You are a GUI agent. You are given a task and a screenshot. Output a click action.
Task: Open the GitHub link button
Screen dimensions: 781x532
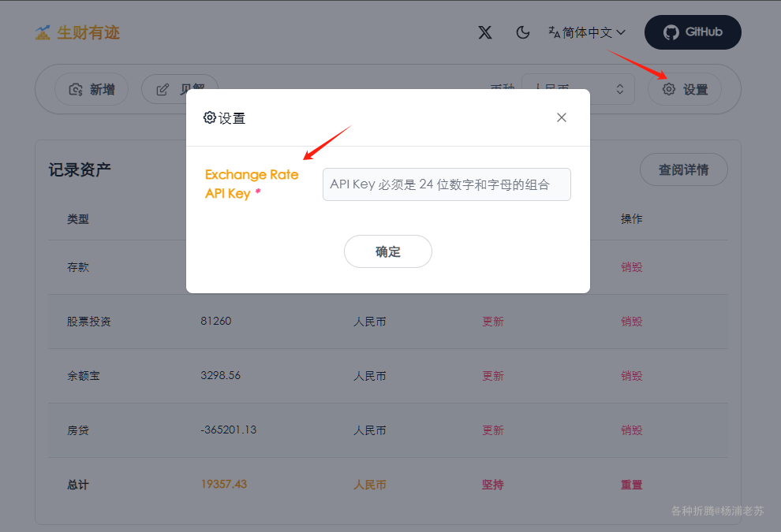(x=693, y=32)
